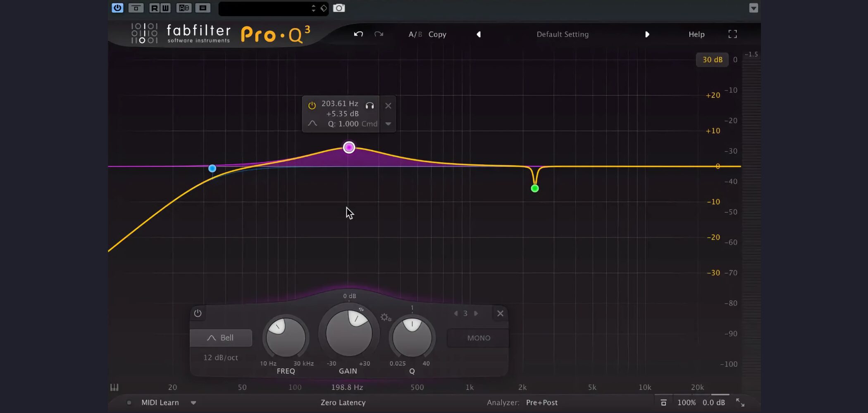
Task: Click the AB compare button in host toolbar
Action: pyautogui.click(x=184, y=8)
